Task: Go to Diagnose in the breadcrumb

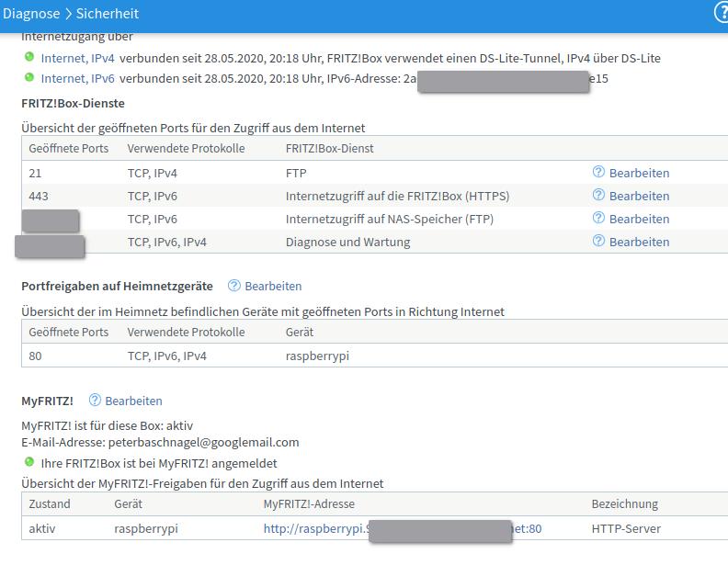Action: [31, 14]
